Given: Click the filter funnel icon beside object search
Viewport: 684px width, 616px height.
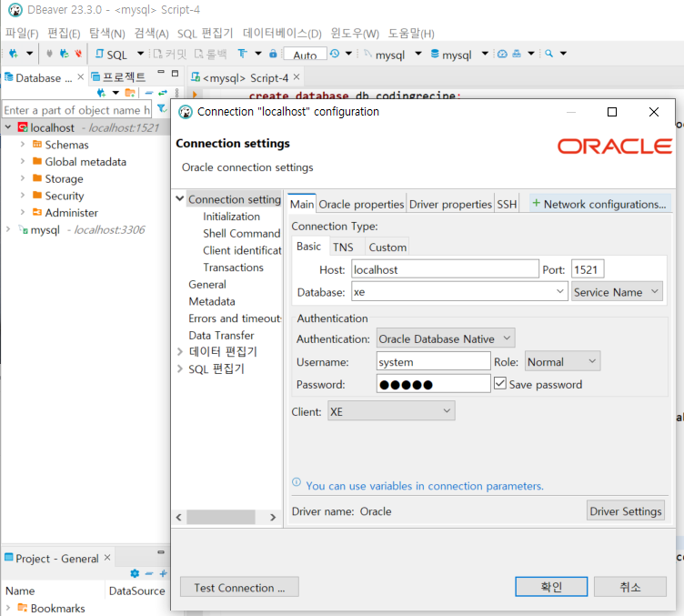Looking at the screenshot, I should 162,108.
